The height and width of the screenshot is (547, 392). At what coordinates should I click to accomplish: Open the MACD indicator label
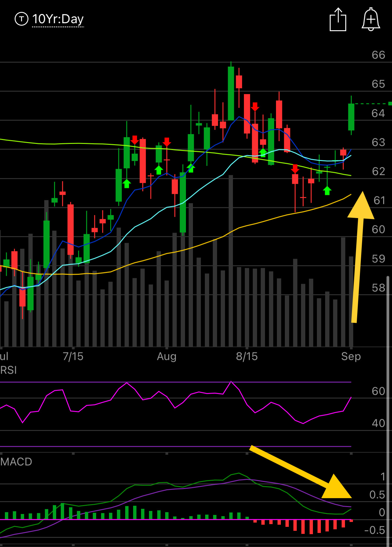pyautogui.click(x=16, y=461)
